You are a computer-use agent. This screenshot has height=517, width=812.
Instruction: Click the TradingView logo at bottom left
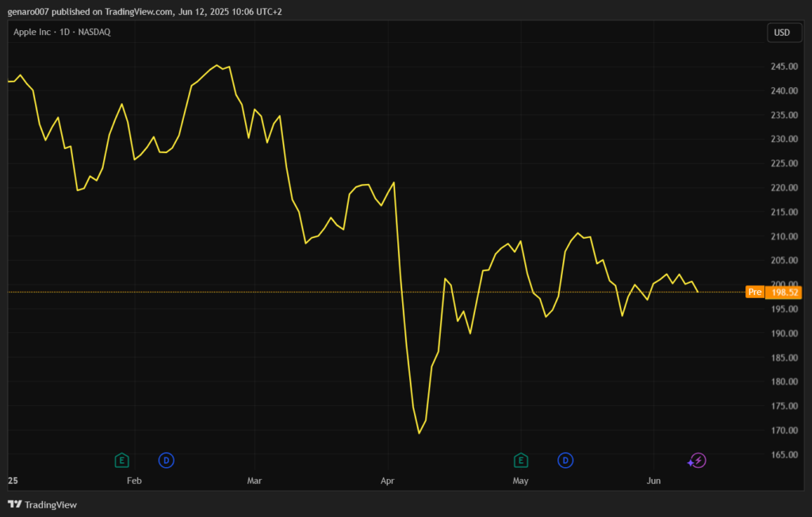click(x=42, y=504)
